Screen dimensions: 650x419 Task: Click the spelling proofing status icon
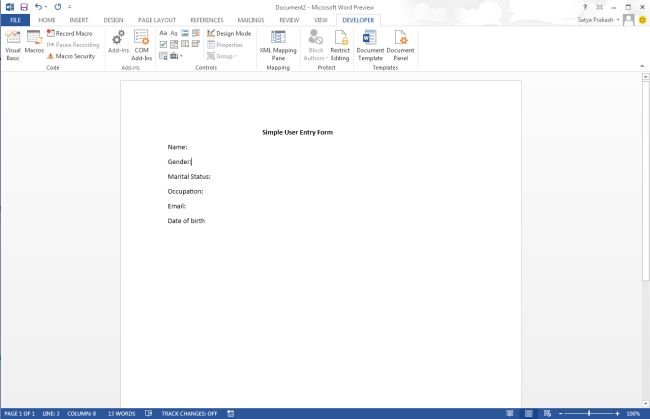pos(148,413)
